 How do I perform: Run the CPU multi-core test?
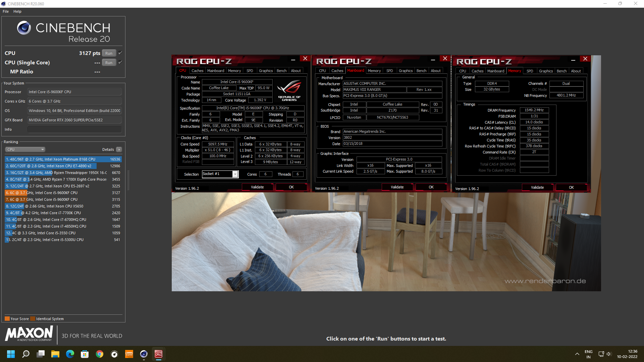click(x=109, y=53)
